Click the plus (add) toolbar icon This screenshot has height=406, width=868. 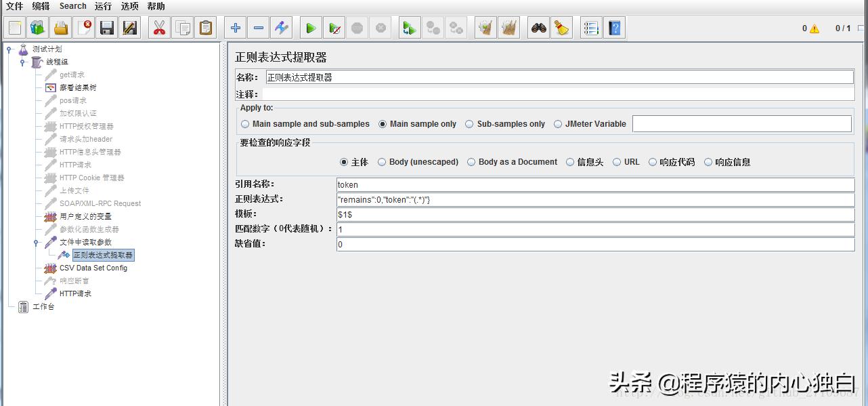coord(234,28)
